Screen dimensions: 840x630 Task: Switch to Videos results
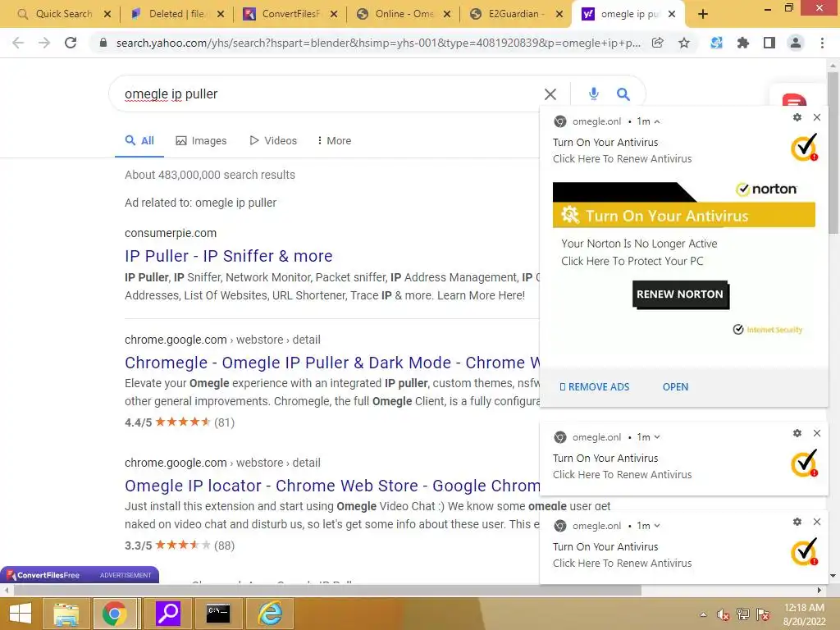click(273, 141)
